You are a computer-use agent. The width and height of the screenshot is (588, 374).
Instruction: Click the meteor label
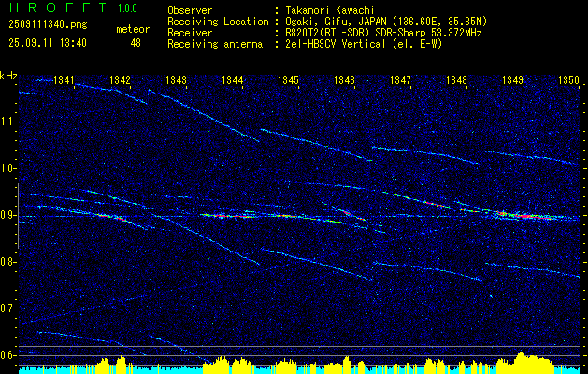pos(133,29)
